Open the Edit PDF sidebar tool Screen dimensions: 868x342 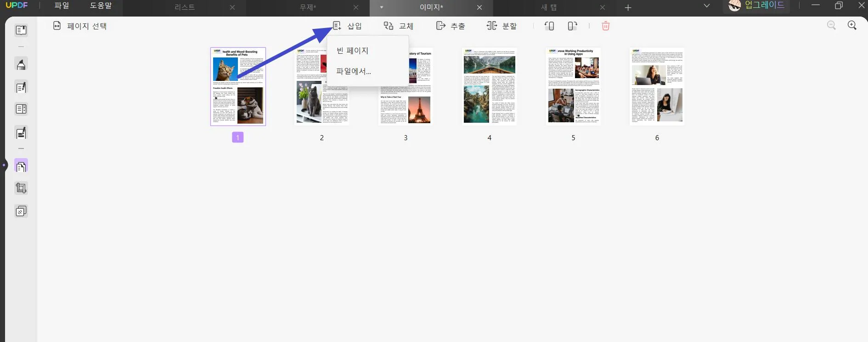point(21,87)
